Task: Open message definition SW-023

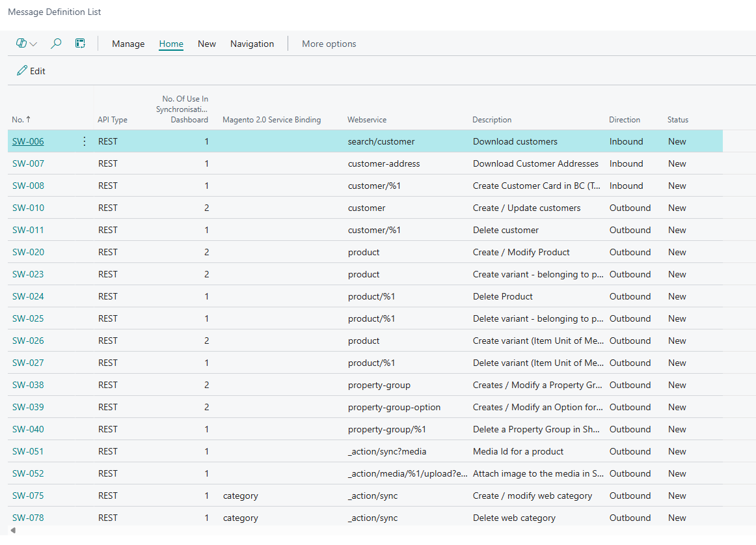Action: coord(28,274)
